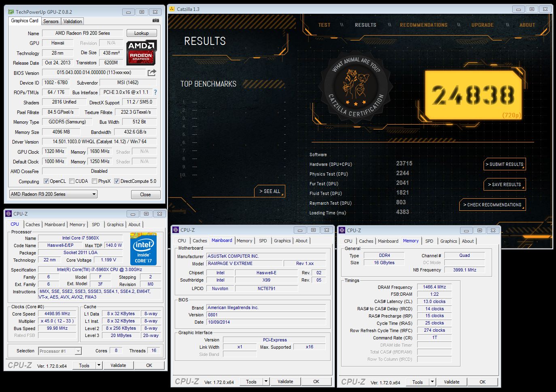Click the BIOS Version field in GPU-Z

[93, 72]
